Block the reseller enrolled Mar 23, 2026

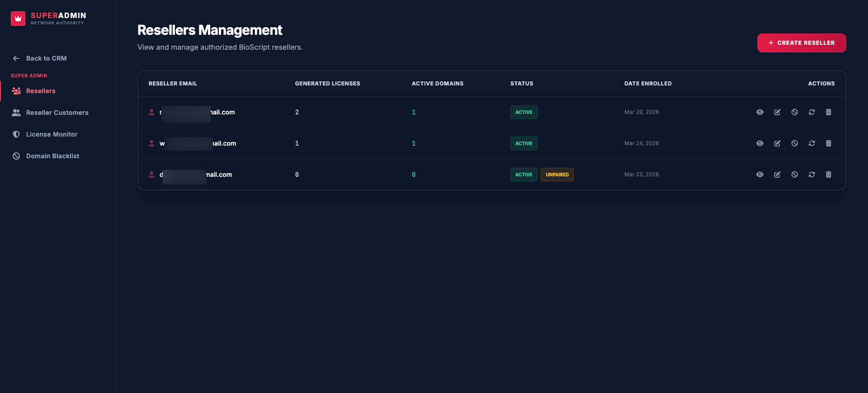tap(794, 175)
